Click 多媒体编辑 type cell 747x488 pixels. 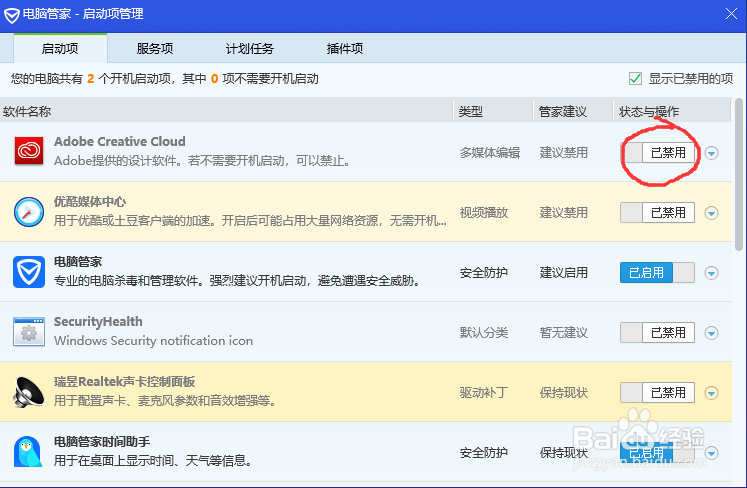pos(490,152)
